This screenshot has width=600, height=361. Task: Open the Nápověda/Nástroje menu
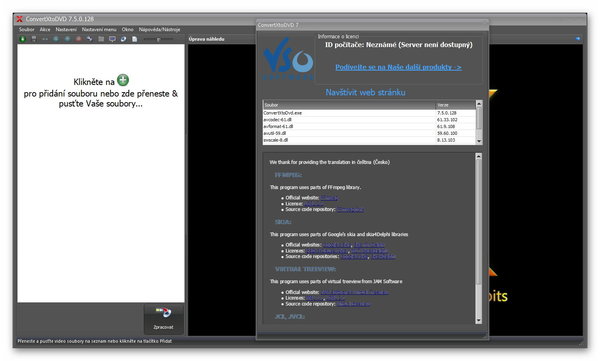[x=159, y=29]
